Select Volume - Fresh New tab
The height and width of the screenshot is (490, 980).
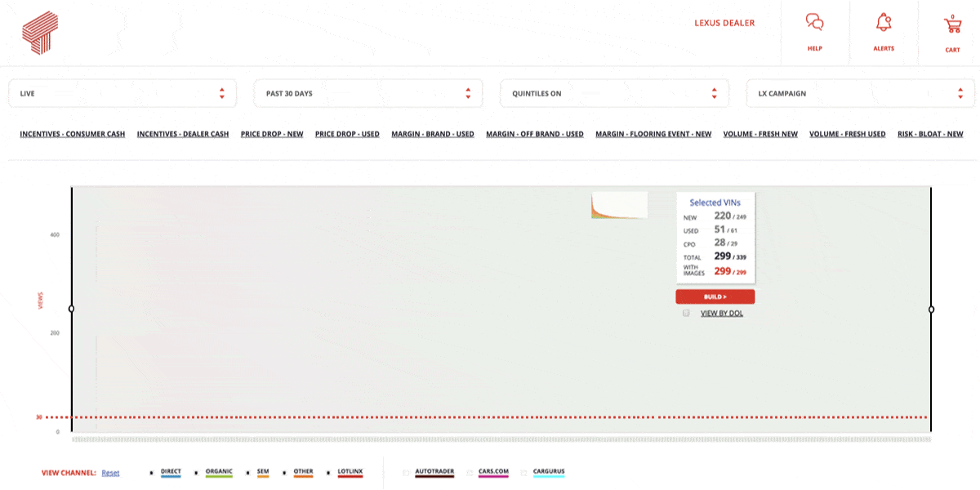click(x=760, y=134)
